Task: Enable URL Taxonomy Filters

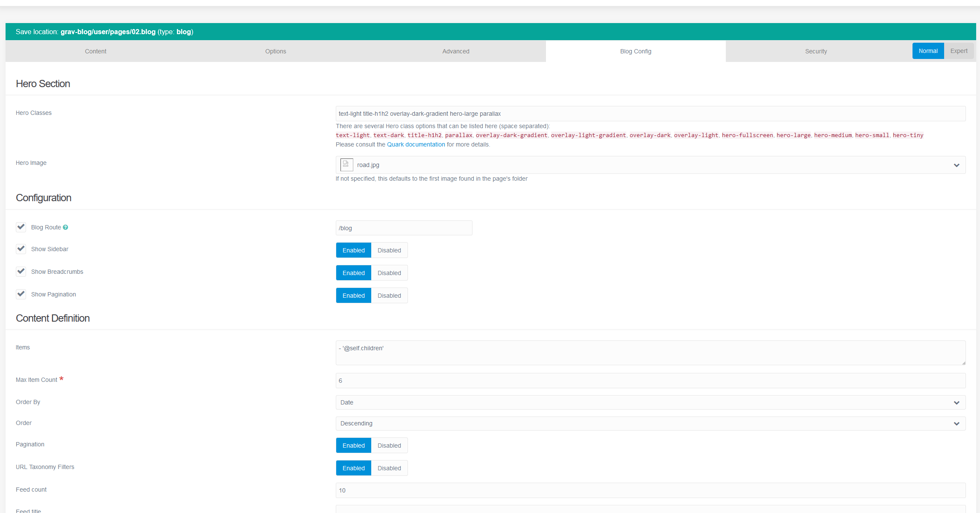Action: (354, 468)
